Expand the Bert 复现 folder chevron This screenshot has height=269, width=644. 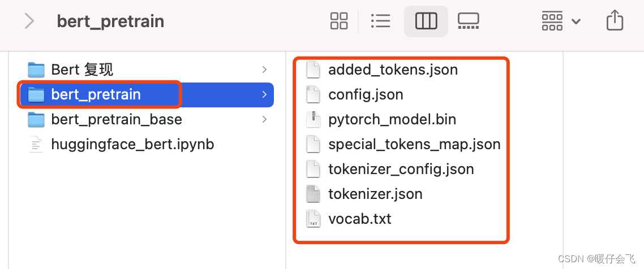point(264,70)
